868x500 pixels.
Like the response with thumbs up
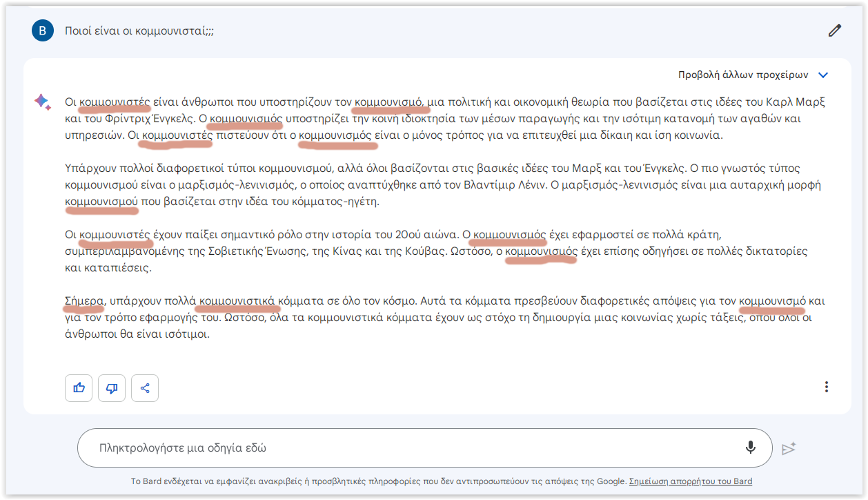79,388
